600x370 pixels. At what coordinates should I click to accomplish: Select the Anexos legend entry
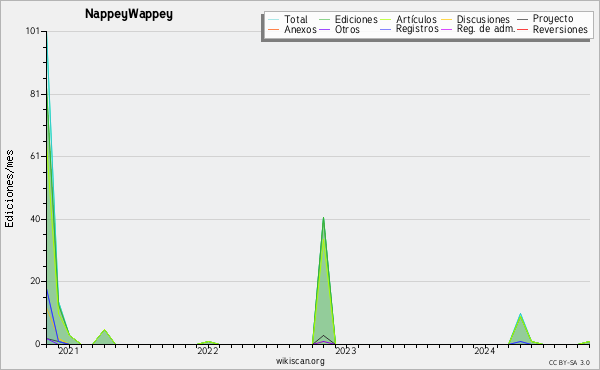pyautogui.click(x=300, y=29)
